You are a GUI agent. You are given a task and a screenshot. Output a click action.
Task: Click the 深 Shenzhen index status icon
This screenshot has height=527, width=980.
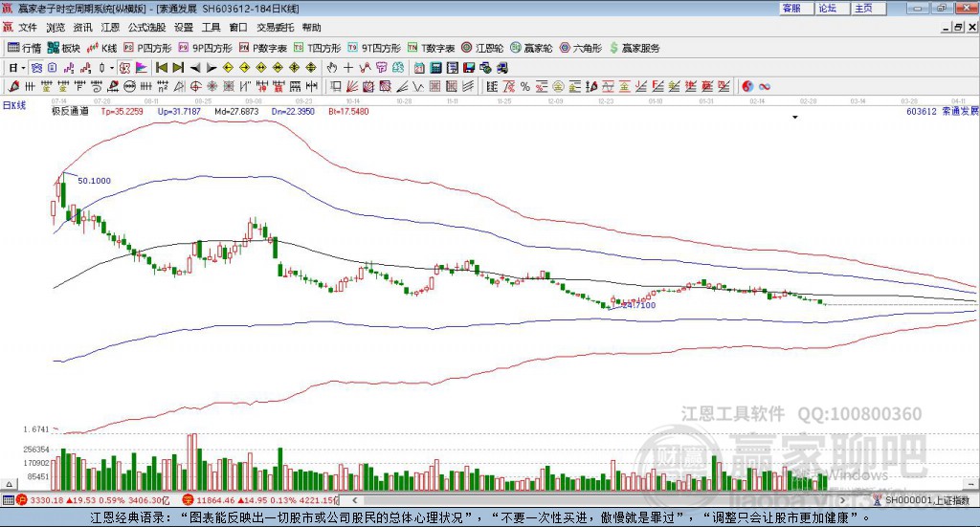pyautogui.click(x=188, y=500)
